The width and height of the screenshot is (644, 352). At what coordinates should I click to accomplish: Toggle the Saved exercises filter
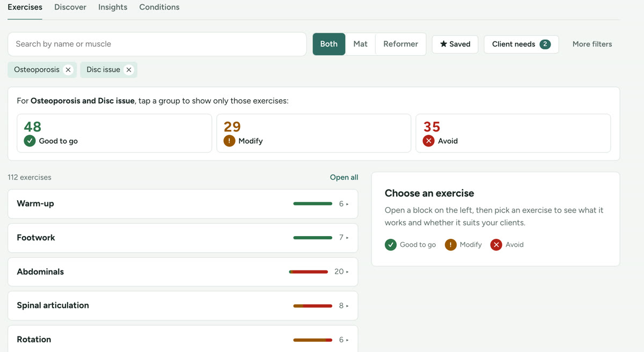(x=455, y=44)
